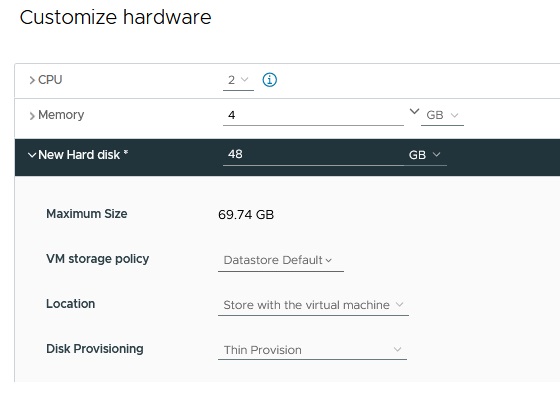The width and height of the screenshot is (560, 396).
Task: Click the Maximum Size 69.74 GB value
Action: click(x=246, y=215)
